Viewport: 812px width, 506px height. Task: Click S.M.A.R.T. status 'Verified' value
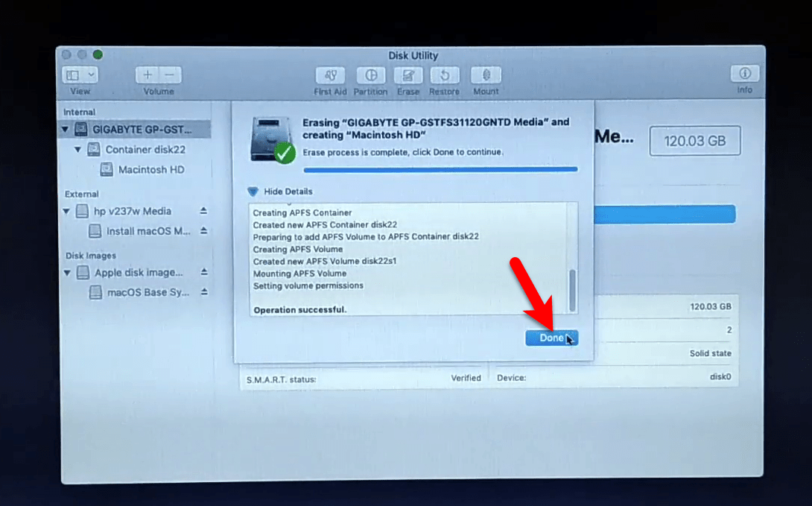click(x=466, y=378)
